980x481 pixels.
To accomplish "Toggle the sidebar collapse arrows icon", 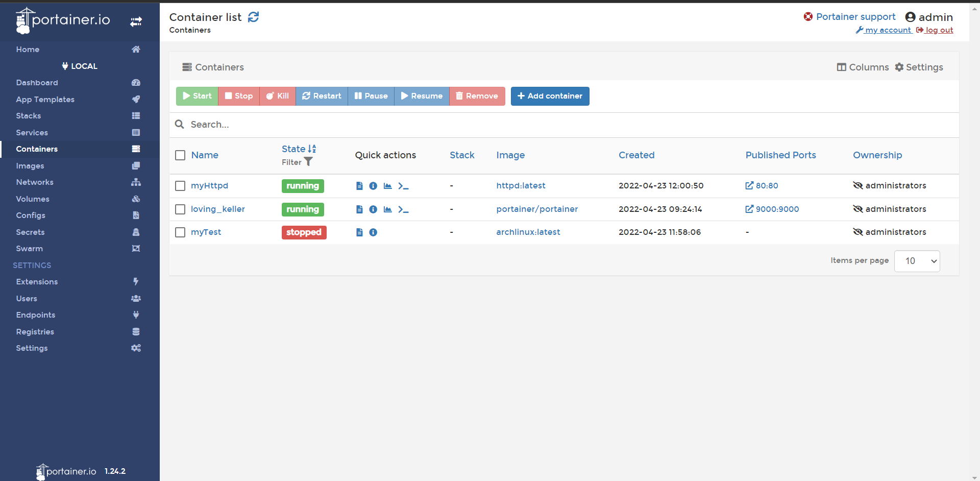I will click(x=136, y=21).
